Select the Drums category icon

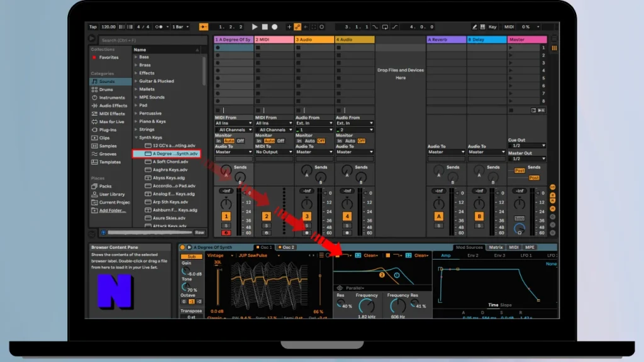tap(94, 89)
